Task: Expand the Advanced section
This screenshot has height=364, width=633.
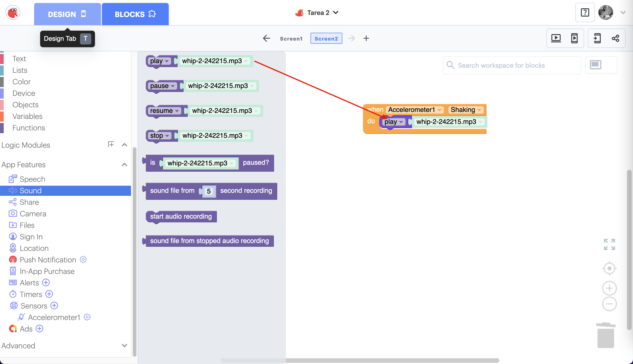Action: (x=124, y=346)
